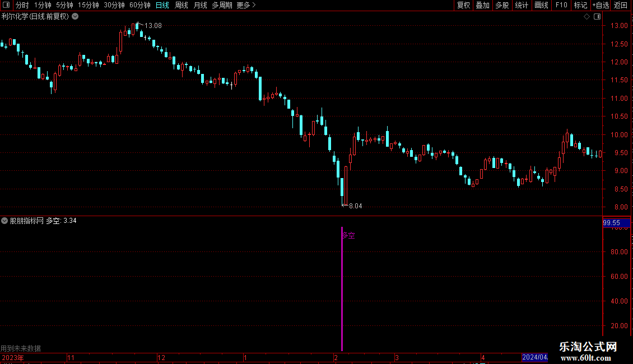Select the 15分钟 period
633x364 pixels.
88,5
